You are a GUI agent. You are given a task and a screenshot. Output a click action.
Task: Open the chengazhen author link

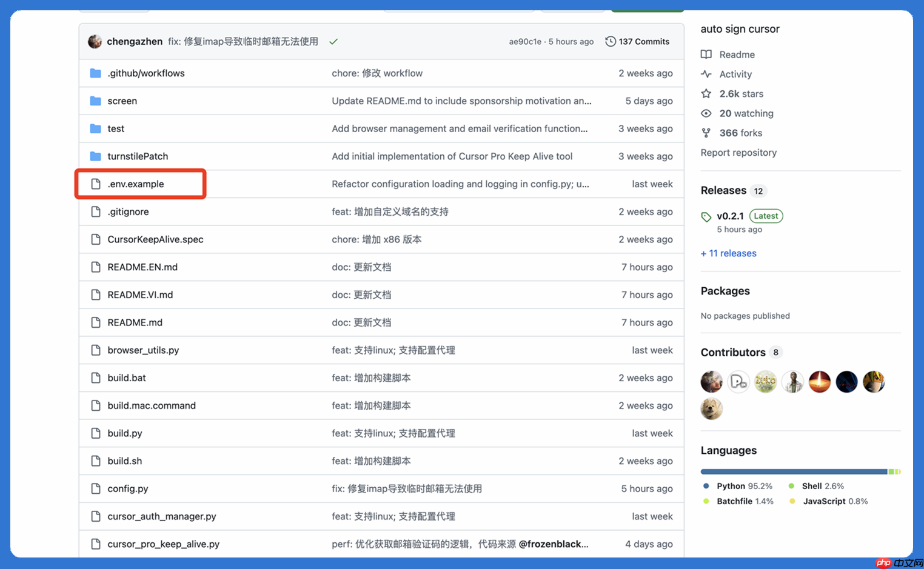tap(135, 41)
